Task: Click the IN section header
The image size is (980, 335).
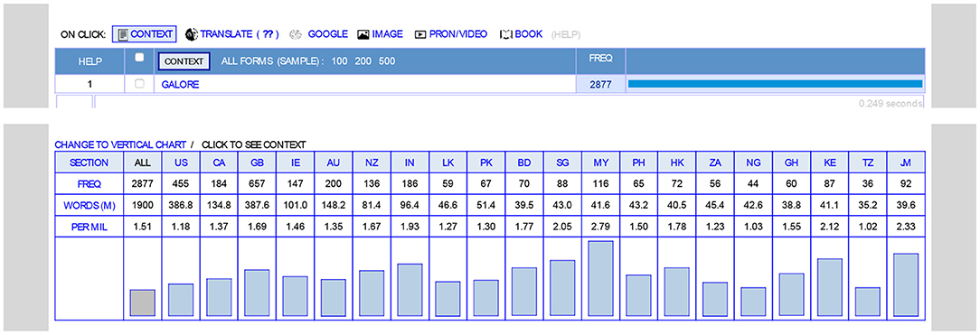Action: pos(410,163)
